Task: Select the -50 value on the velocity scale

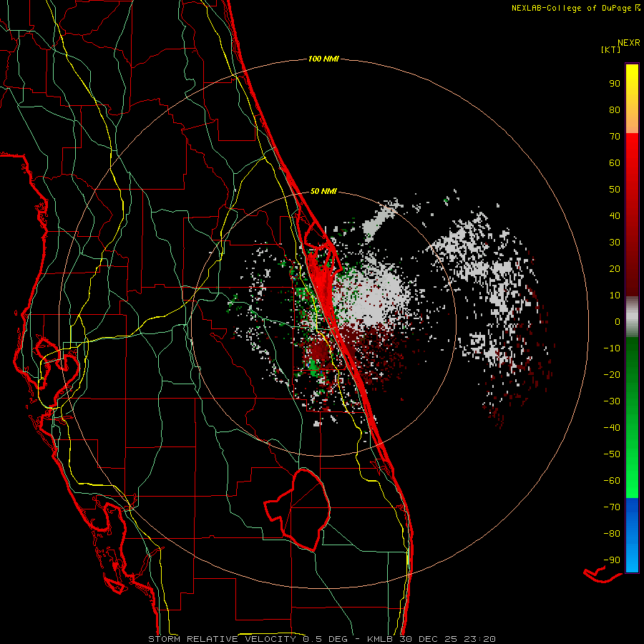Action: [x=612, y=454]
